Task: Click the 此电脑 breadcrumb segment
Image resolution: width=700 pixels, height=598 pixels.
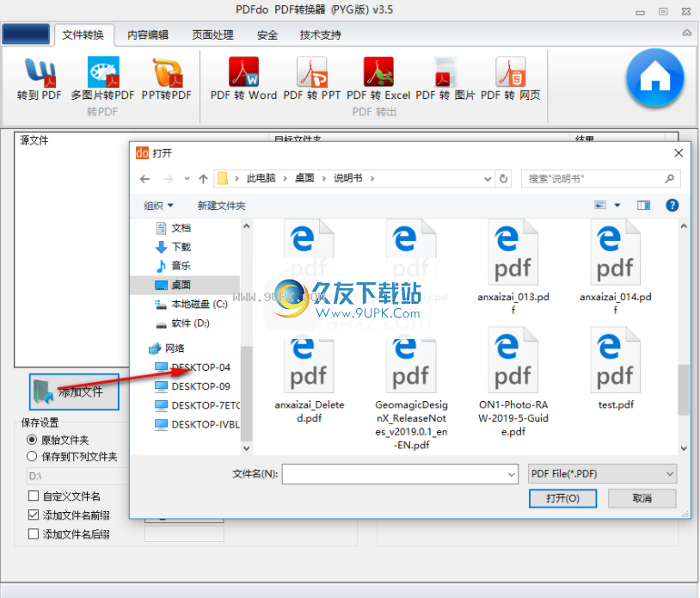Action: (x=261, y=179)
